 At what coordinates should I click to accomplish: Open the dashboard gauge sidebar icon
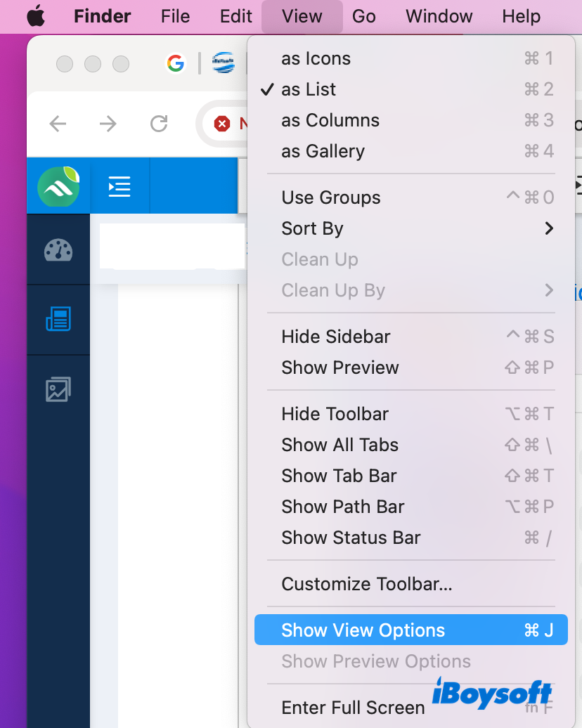(58, 250)
